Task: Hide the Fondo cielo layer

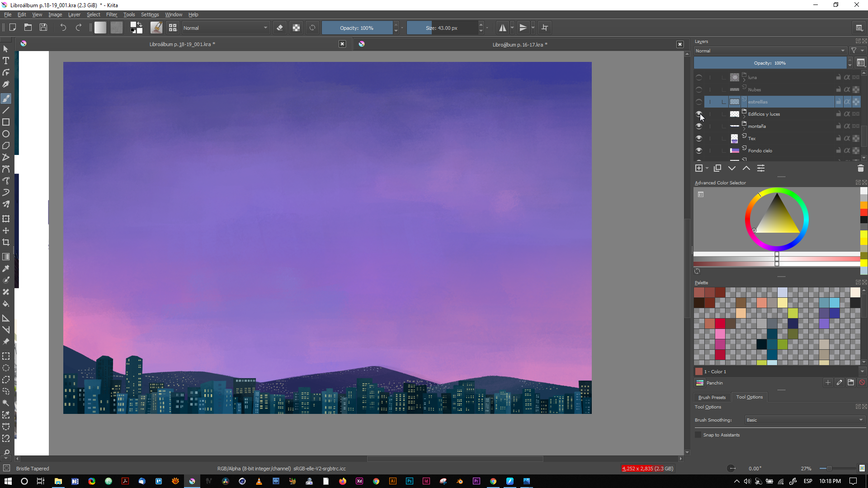Action: click(699, 150)
